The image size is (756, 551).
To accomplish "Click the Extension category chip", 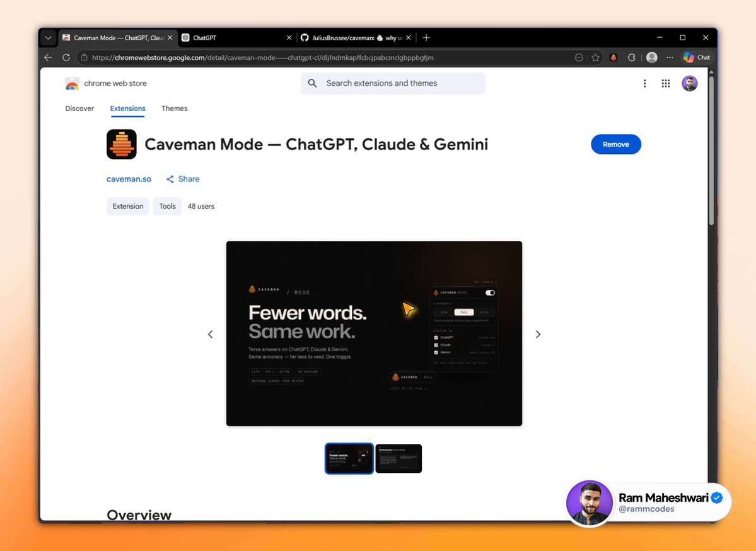I will point(128,206).
